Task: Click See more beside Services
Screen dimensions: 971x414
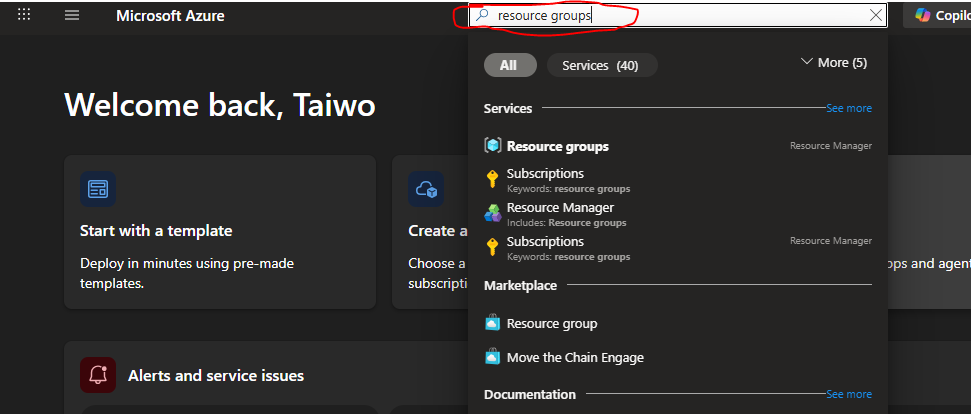Action: pyautogui.click(x=849, y=108)
